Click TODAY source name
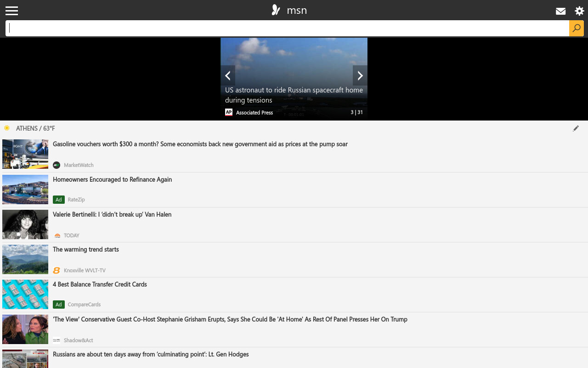The image size is (588, 368). (x=72, y=236)
